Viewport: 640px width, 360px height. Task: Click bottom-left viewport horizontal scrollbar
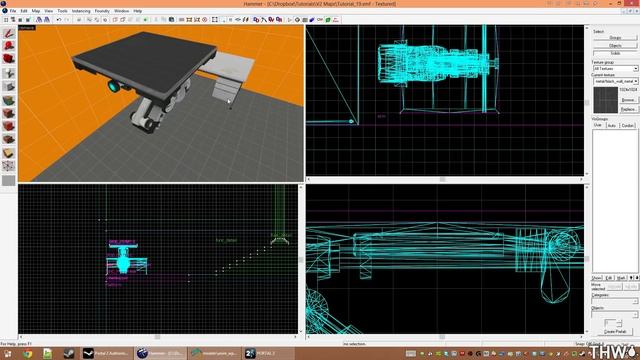click(x=158, y=337)
